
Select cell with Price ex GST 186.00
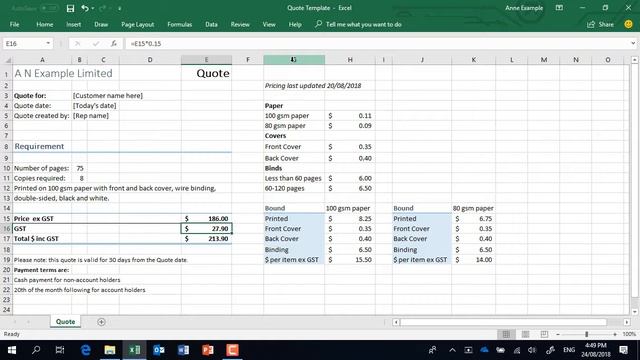(x=207, y=219)
